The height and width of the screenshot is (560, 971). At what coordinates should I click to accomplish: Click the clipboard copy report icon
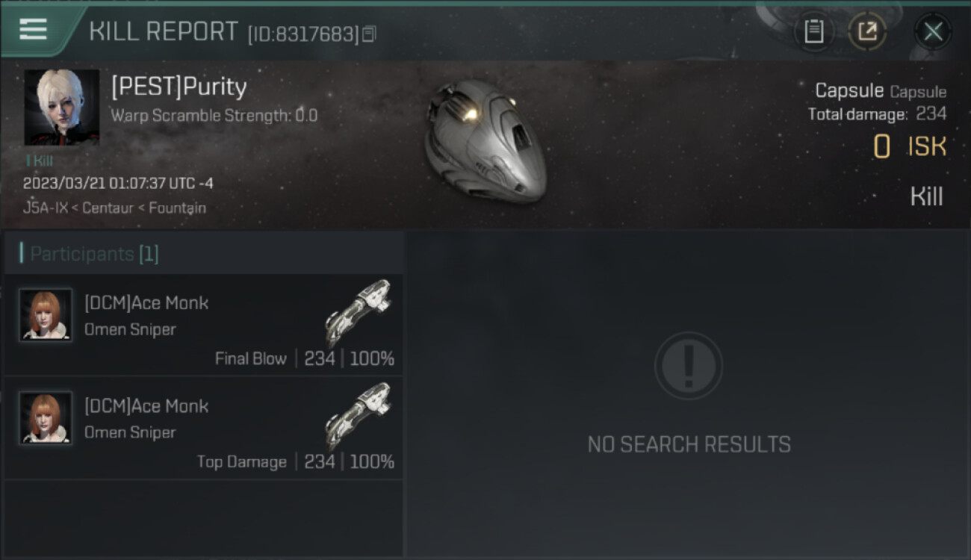pyautogui.click(x=813, y=31)
